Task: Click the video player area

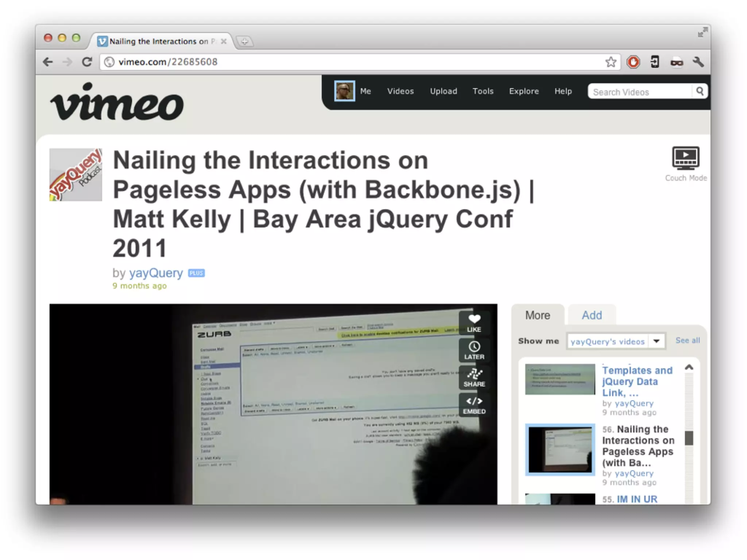Action: (x=273, y=404)
